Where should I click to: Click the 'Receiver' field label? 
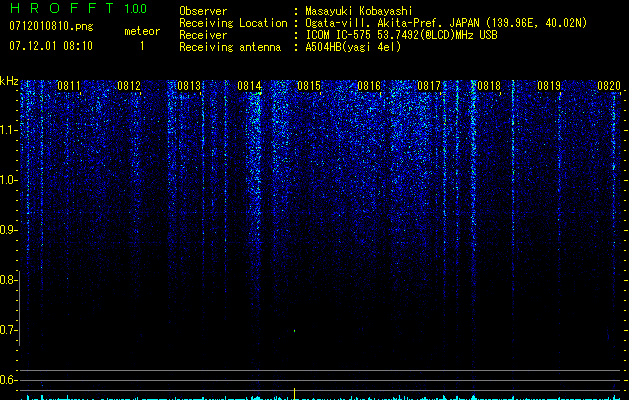203,35
